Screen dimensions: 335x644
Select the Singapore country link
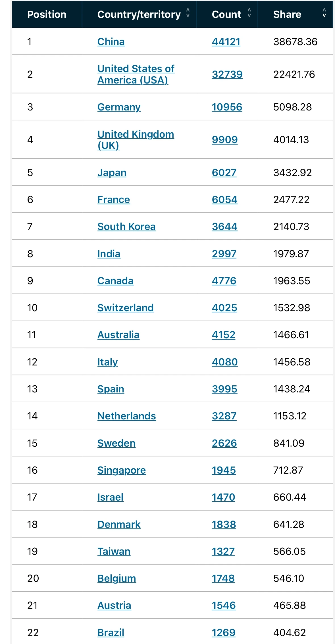(x=121, y=470)
